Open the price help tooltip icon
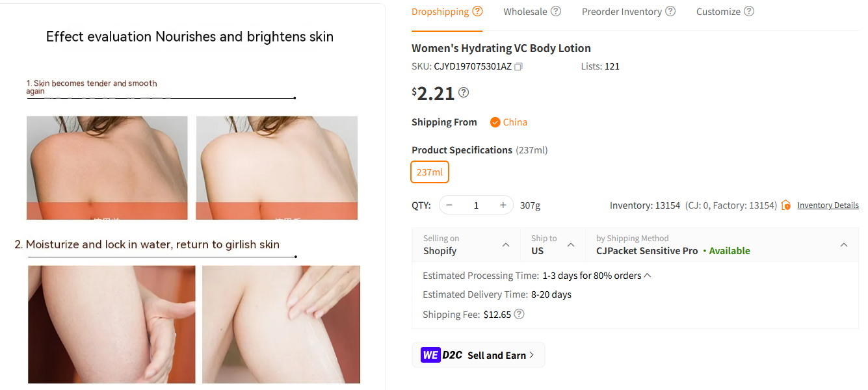Screen dimensions: 868x390 point(463,93)
